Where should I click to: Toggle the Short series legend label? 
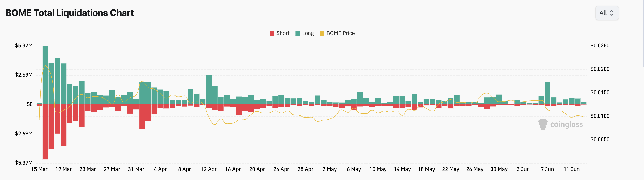click(x=283, y=33)
